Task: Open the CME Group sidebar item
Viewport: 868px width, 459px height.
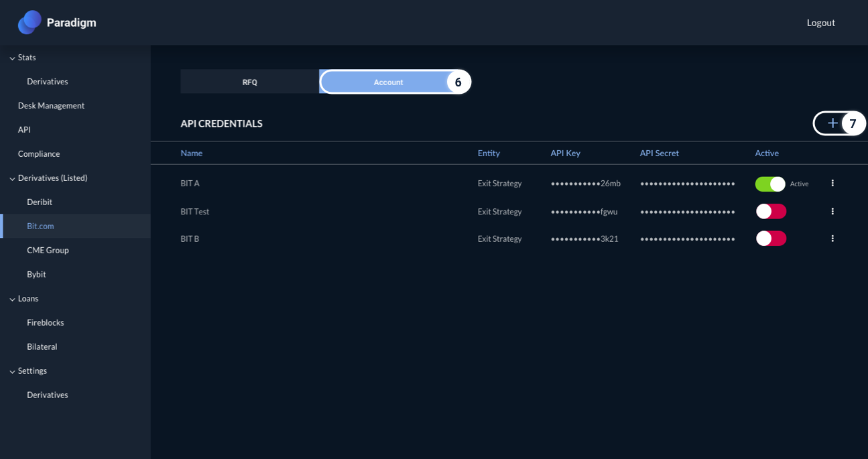Action: coord(48,251)
